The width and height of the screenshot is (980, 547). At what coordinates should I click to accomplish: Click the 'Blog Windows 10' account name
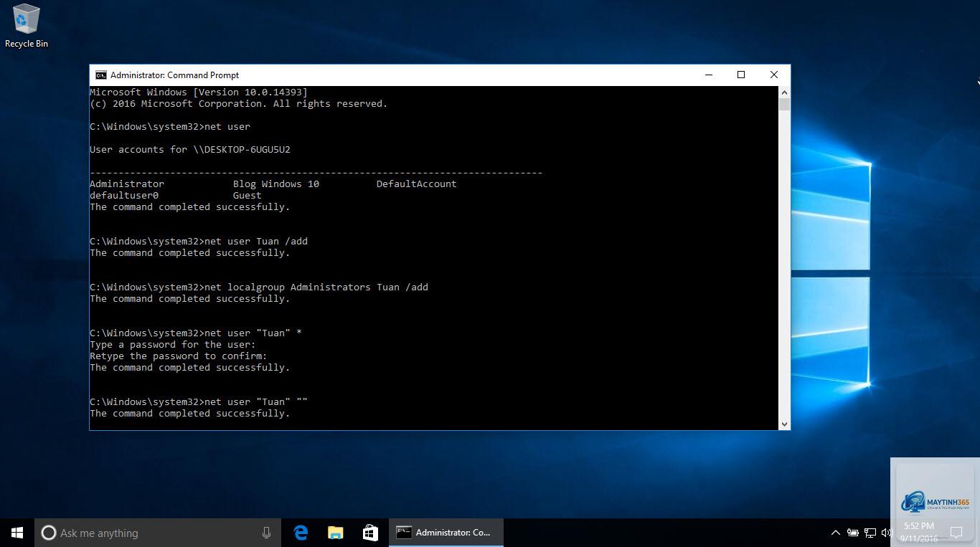point(276,184)
